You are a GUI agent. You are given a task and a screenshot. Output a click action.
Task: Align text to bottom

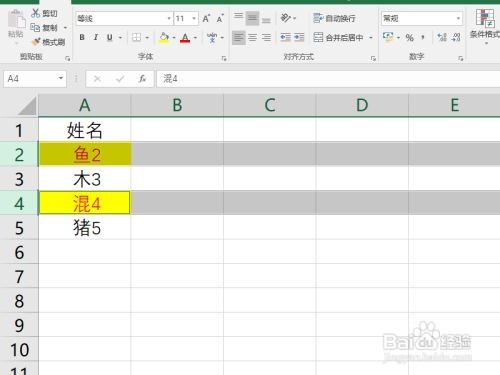pyautogui.click(x=266, y=19)
